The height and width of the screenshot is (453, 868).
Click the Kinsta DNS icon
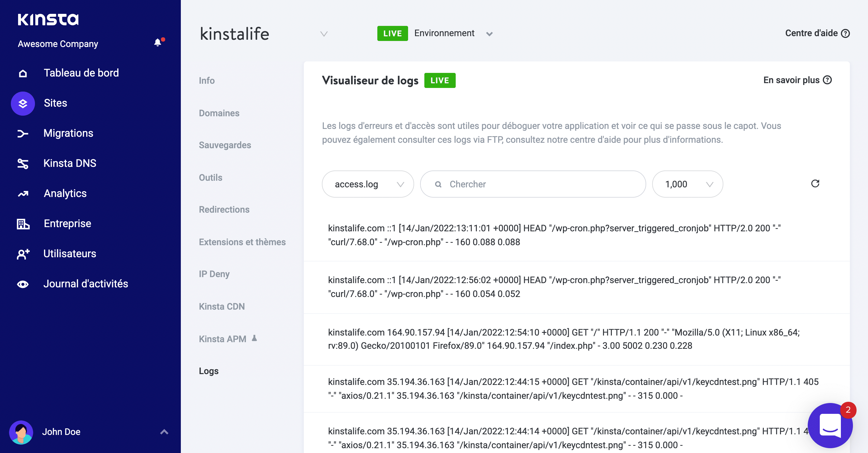pyautogui.click(x=23, y=164)
